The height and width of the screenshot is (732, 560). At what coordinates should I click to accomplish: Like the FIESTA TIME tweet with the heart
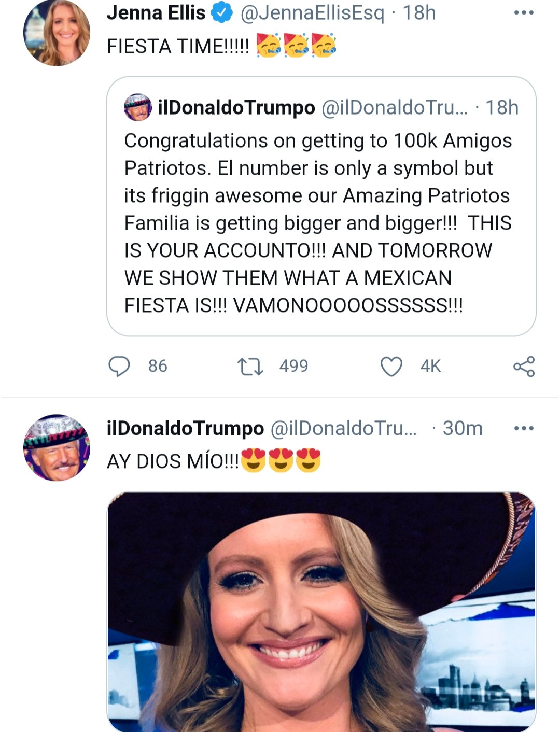click(x=391, y=366)
